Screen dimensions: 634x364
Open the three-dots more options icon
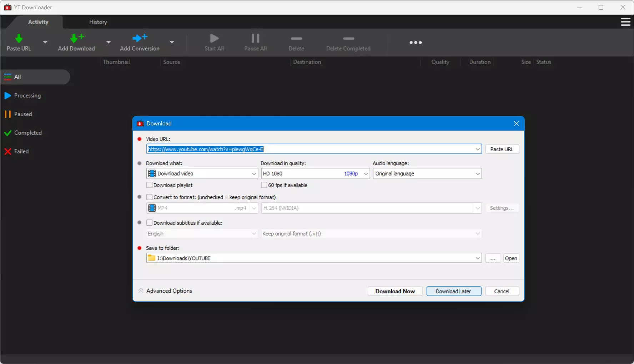coord(416,42)
